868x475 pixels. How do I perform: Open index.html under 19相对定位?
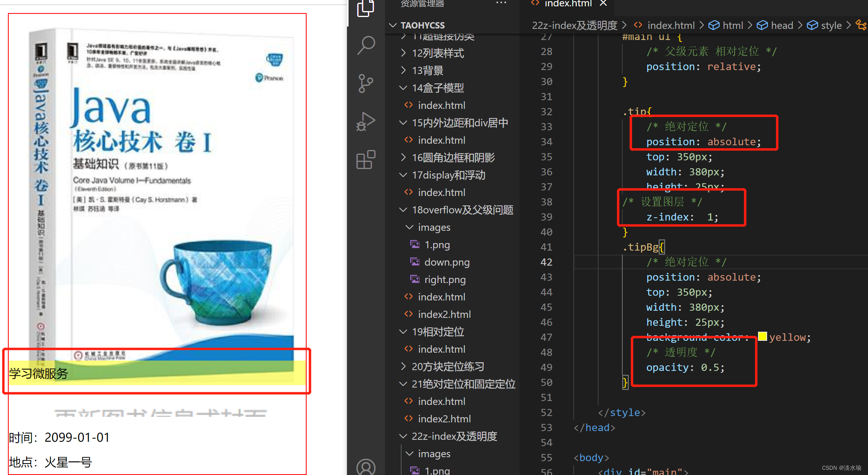[442, 349]
